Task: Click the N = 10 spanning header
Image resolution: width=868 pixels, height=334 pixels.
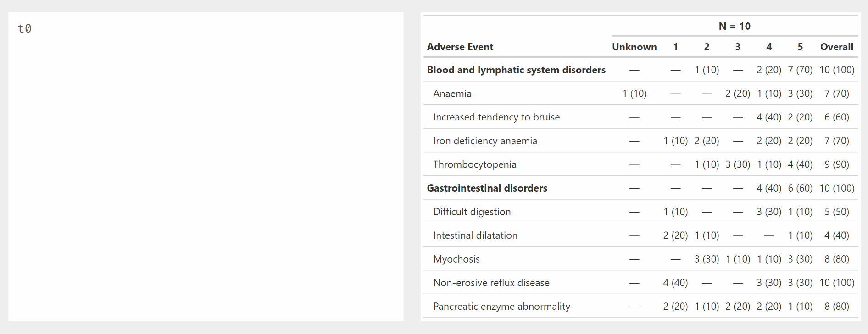Action: pos(734,27)
